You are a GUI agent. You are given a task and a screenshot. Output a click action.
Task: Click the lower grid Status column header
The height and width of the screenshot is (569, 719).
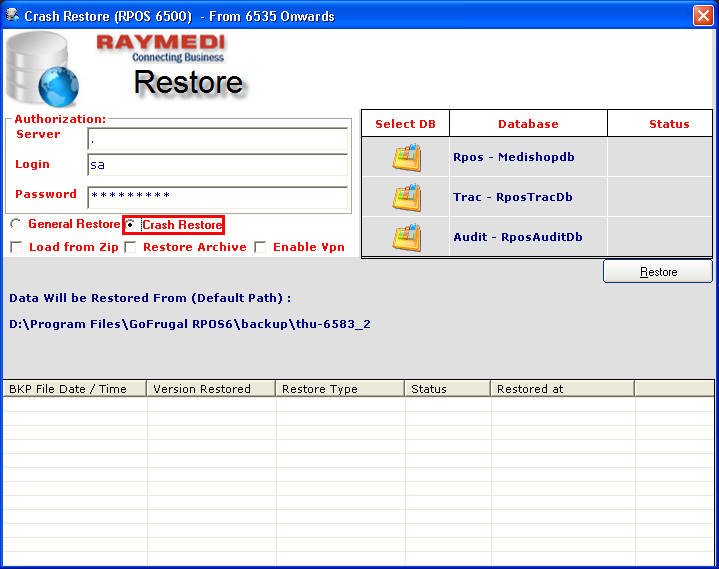click(448, 389)
